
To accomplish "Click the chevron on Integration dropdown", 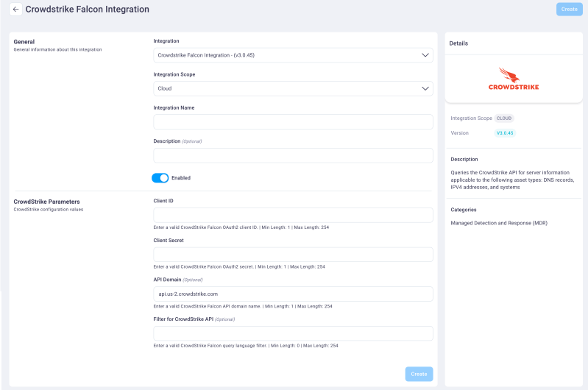I will pos(425,55).
